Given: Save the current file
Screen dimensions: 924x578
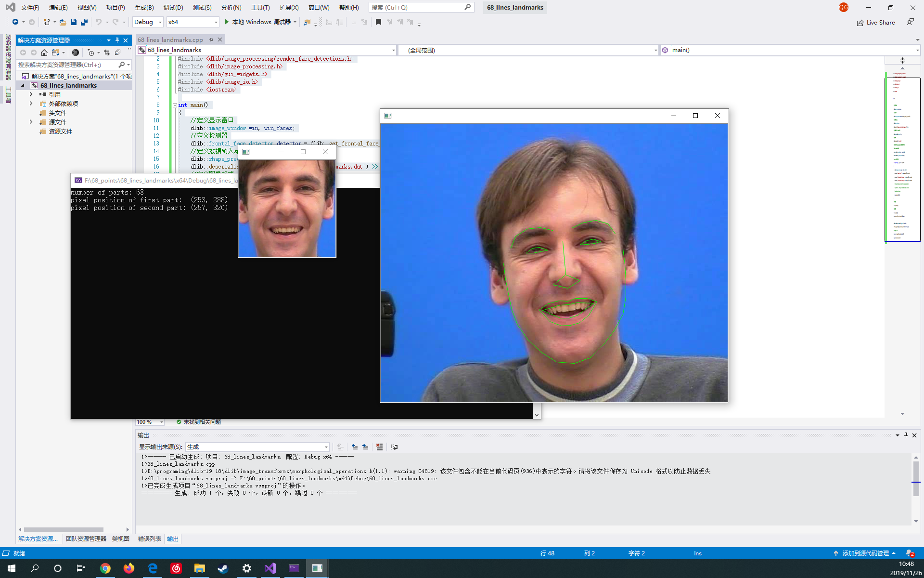Looking at the screenshot, I should point(73,22).
